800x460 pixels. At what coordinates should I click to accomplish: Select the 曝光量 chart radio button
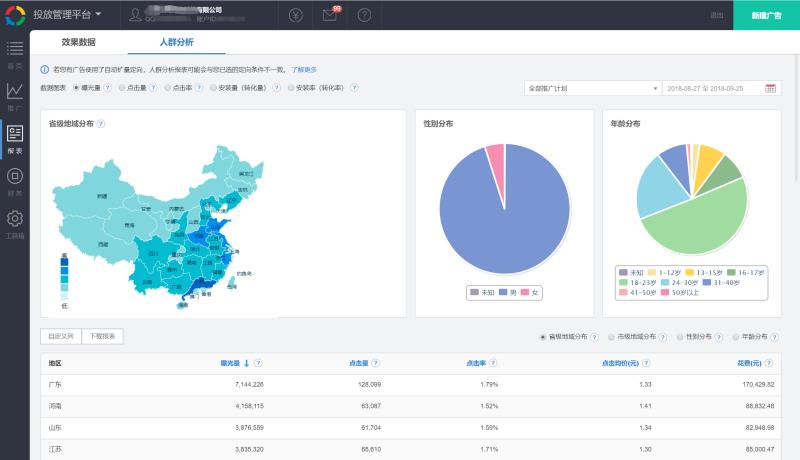coord(76,88)
